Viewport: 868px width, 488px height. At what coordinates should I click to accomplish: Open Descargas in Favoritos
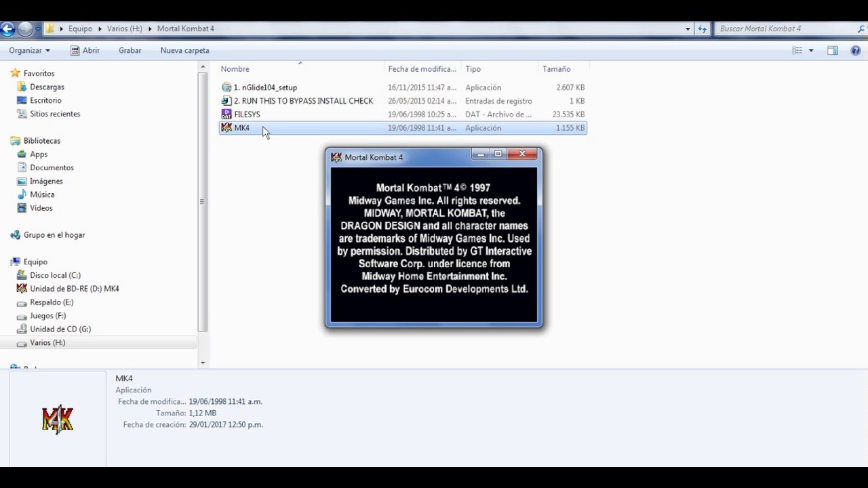pyautogui.click(x=47, y=87)
